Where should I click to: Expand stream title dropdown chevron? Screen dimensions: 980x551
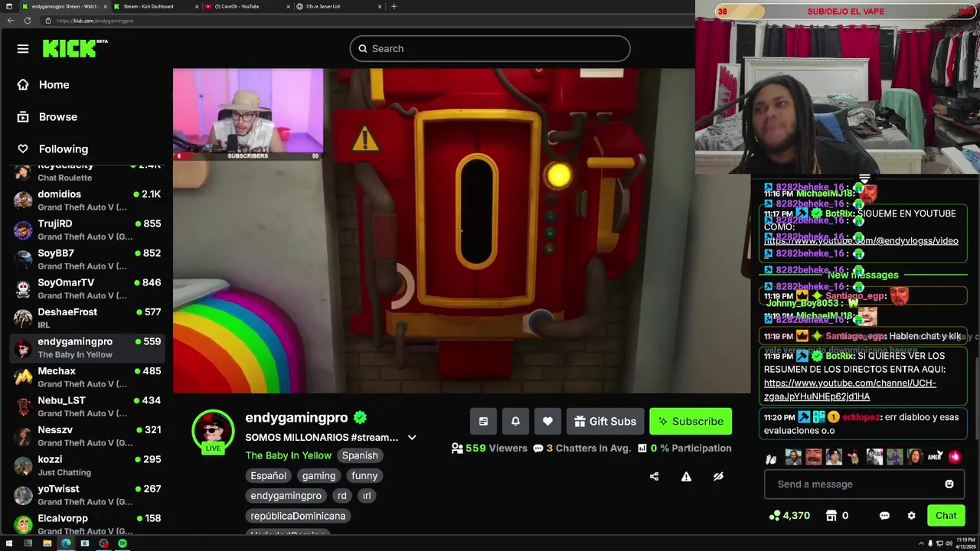click(x=412, y=438)
